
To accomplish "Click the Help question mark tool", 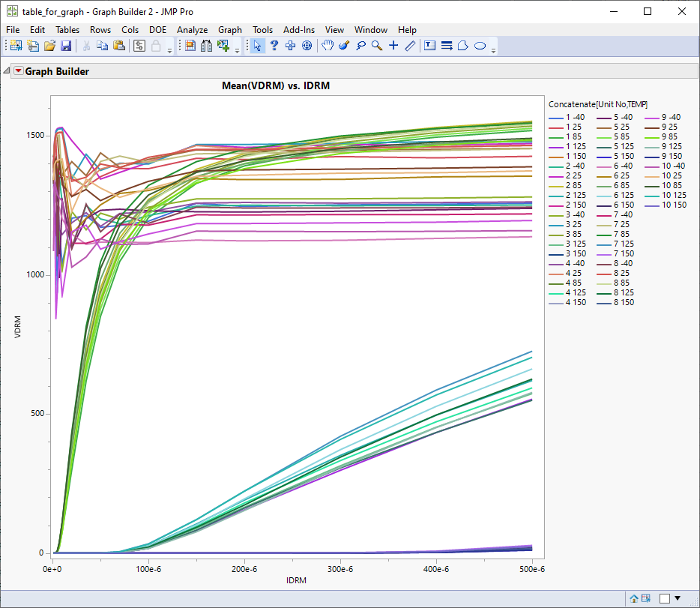I will [274, 46].
